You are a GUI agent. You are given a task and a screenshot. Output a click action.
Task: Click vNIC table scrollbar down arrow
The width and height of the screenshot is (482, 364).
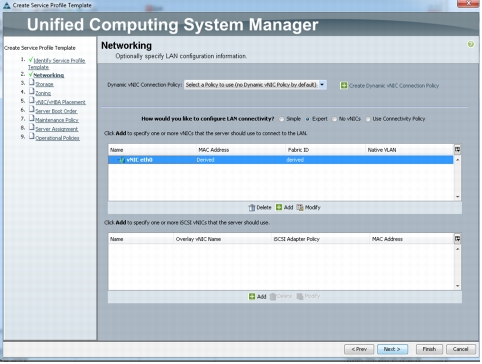click(458, 197)
